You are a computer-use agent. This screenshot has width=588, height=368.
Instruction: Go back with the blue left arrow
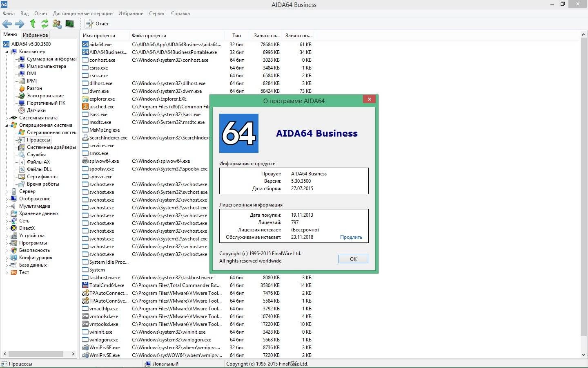pyautogui.click(x=7, y=24)
